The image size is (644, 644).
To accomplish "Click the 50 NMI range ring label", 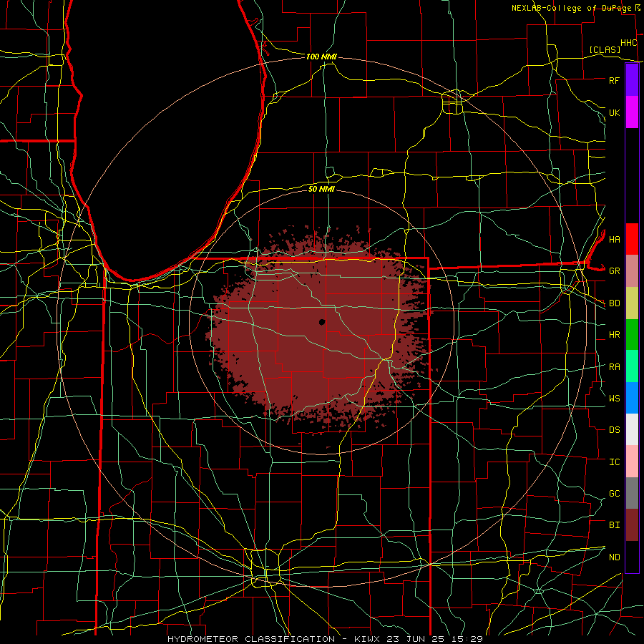I will (321, 189).
